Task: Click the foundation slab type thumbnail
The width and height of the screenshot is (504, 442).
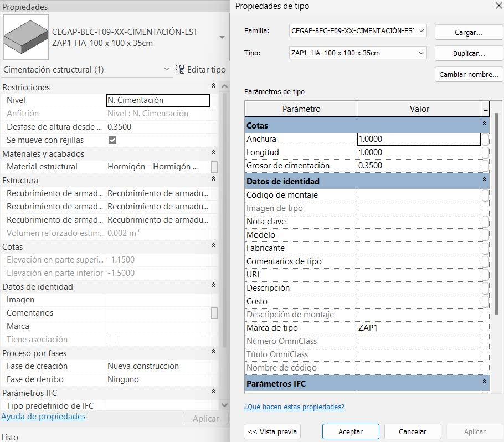Action: [x=25, y=37]
